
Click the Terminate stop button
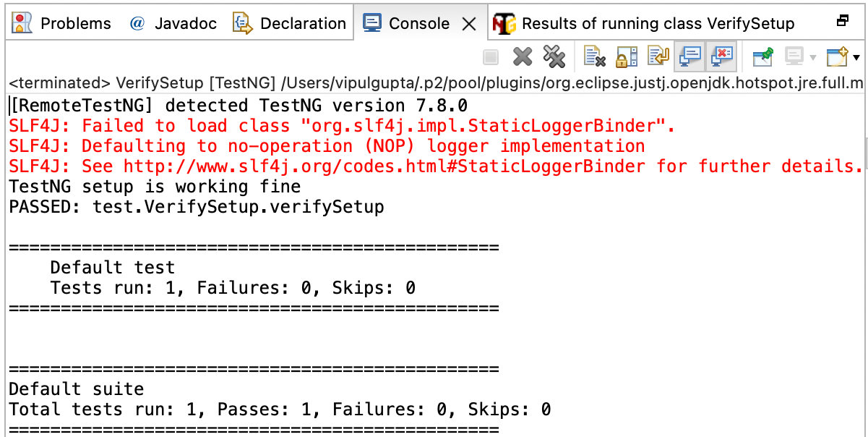(491, 56)
